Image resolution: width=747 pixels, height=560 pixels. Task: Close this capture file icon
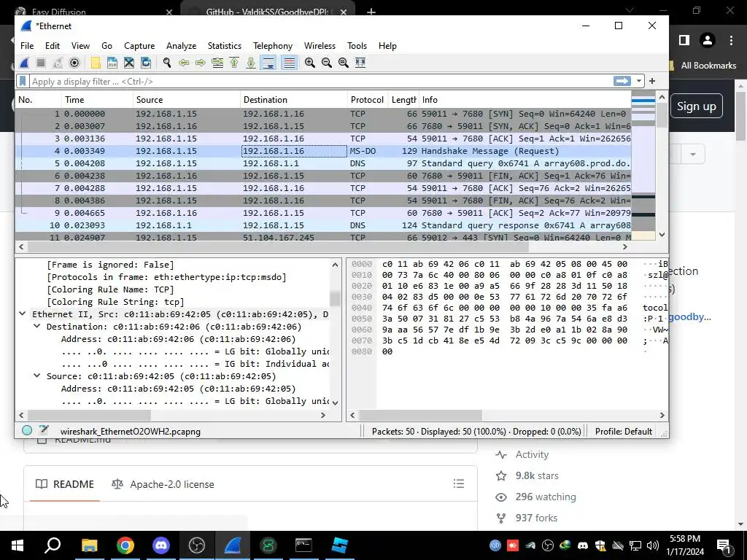click(128, 63)
